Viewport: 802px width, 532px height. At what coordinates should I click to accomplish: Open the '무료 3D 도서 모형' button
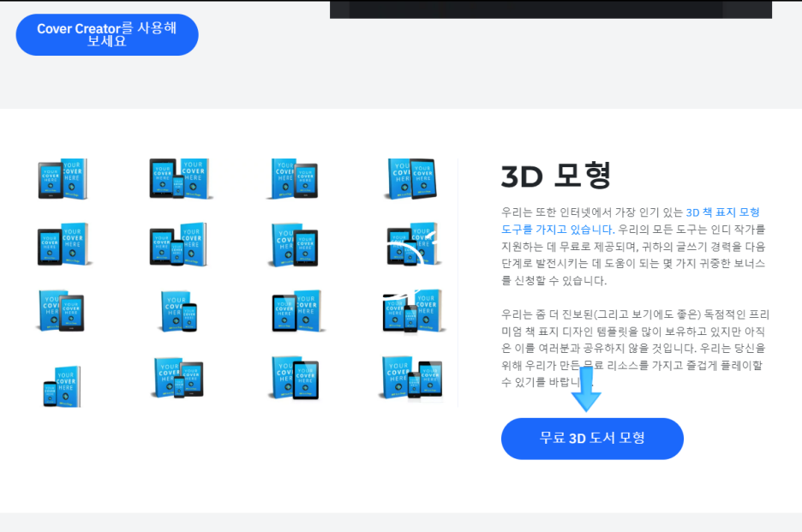[x=592, y=439]
